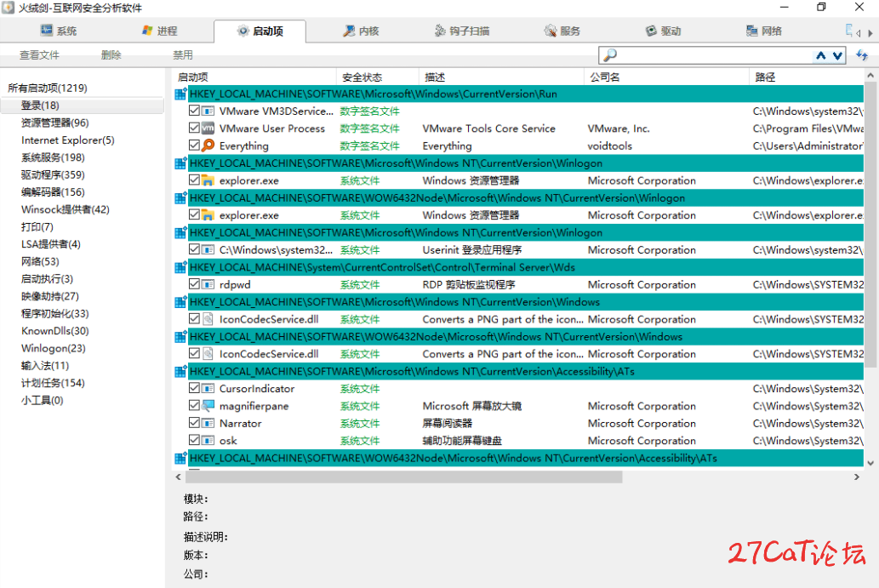The width and height of the screenshot is (879, 588).
Task: Select 驱动程序(359) category
Action: click(x=53, y=175)
